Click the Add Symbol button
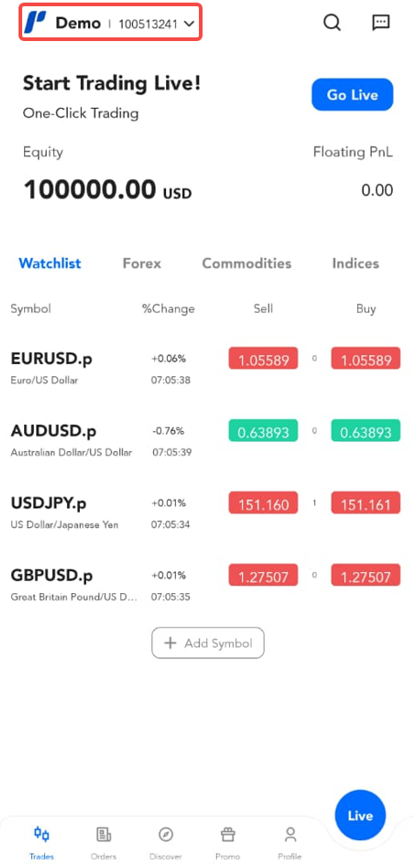This screenshot has height=868, width=414. coord(208,643)
